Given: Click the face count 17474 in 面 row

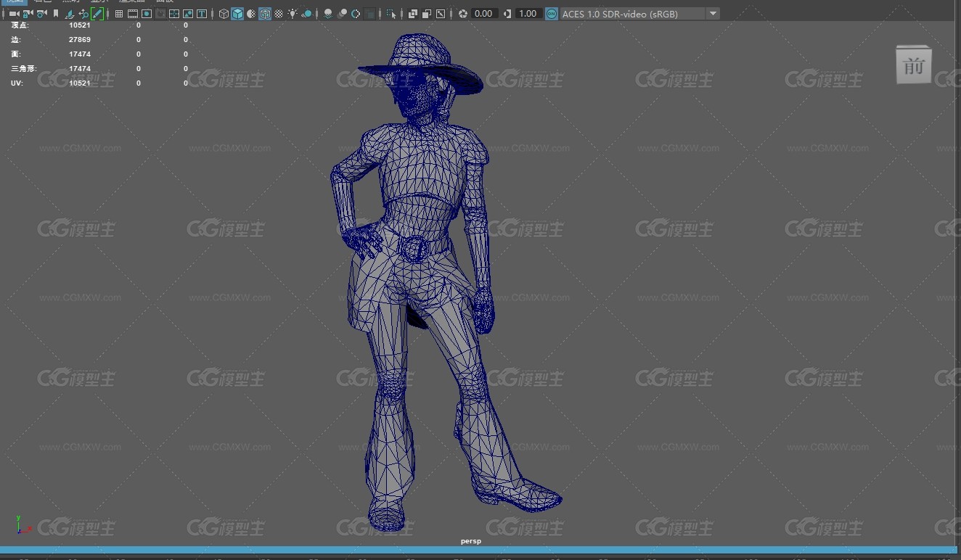Looking at the screenshot, I should (x=80, y=54).
